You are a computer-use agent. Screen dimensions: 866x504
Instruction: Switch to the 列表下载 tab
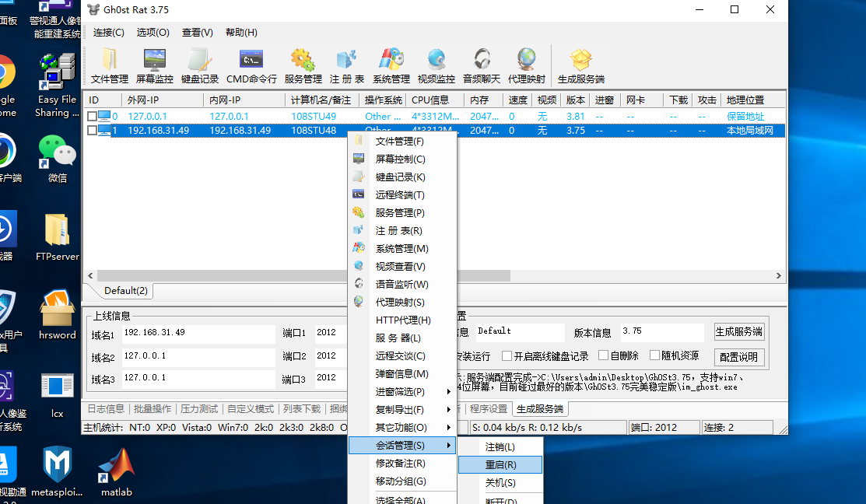[x=302, y=409]
